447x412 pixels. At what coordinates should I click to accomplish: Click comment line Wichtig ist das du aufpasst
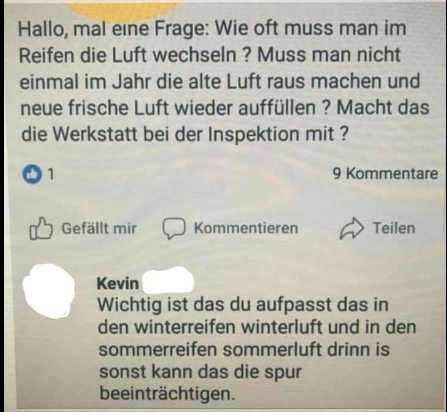pyautogui.click(x=243, y=305)
